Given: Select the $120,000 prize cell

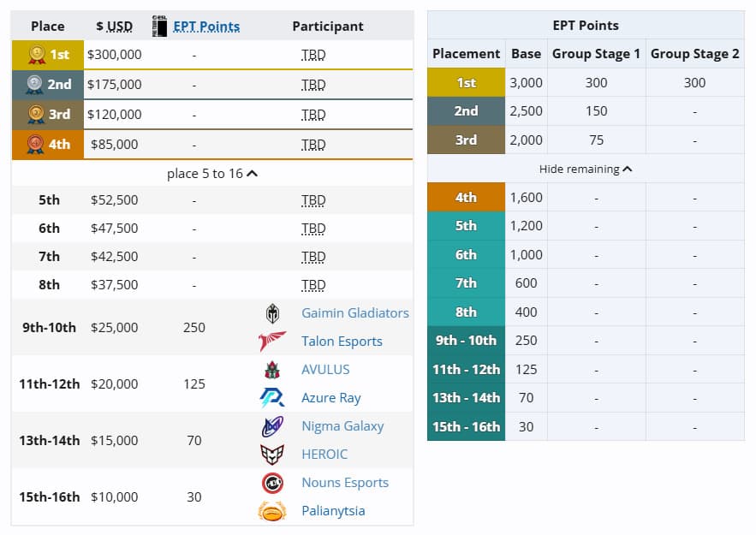Looking at the screenshot, I should (114, 114).
